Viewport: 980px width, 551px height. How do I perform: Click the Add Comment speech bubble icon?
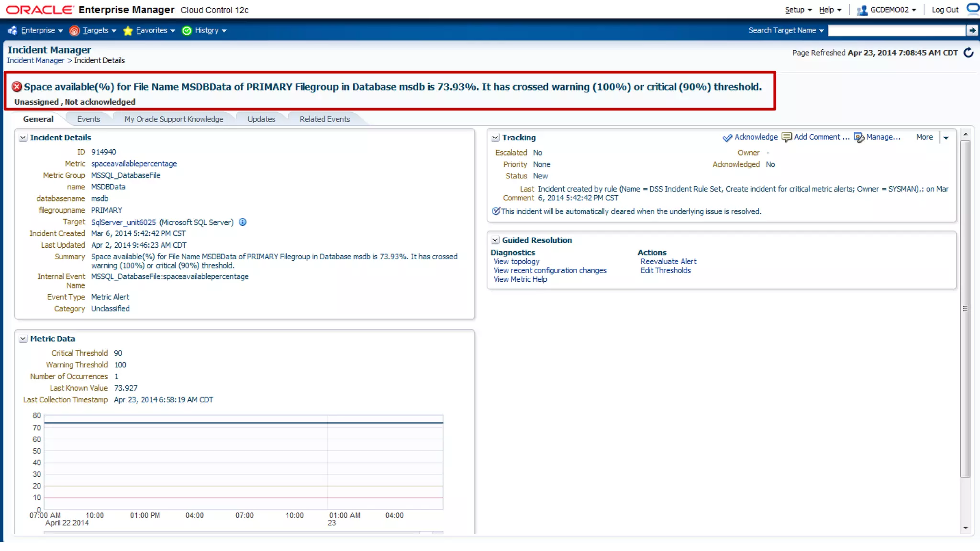[787, 137]
